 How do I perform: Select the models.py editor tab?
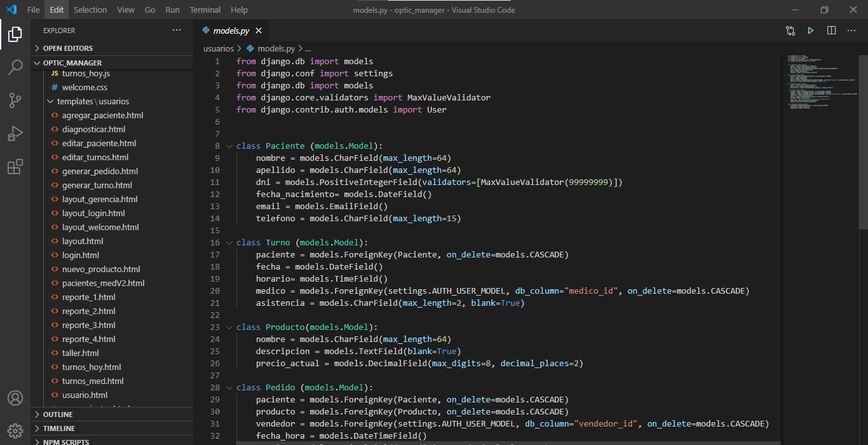231,31
